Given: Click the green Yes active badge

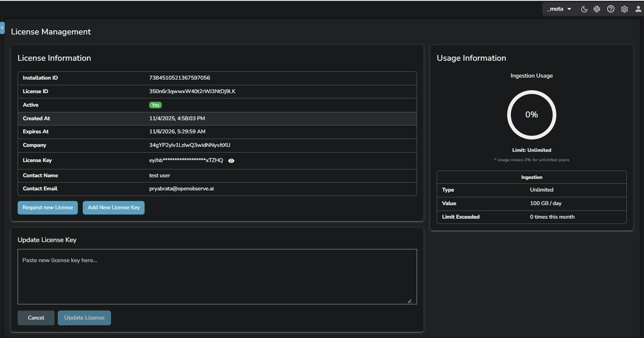Looking at the screenshot, I should (155, 105).
